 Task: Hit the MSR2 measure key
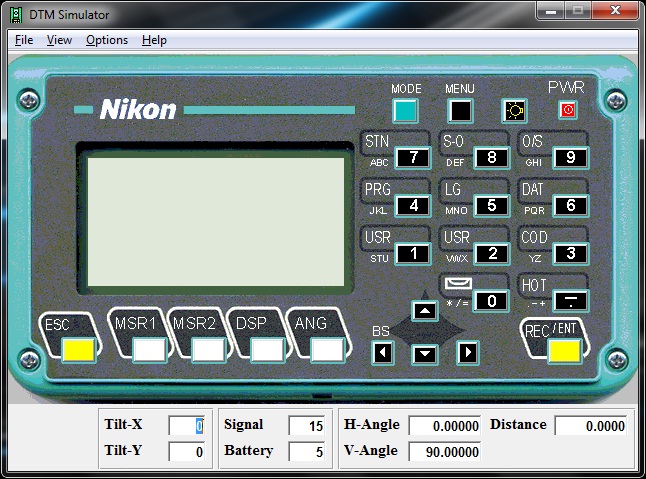click(x=208, y=350)
